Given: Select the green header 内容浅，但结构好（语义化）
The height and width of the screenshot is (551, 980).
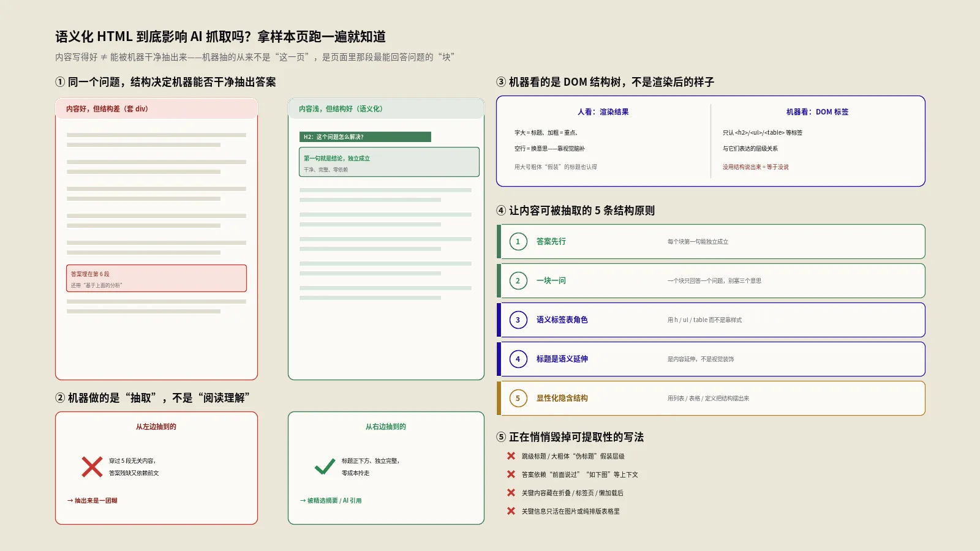Looking at the screenshot, I should tap(386, 109).
